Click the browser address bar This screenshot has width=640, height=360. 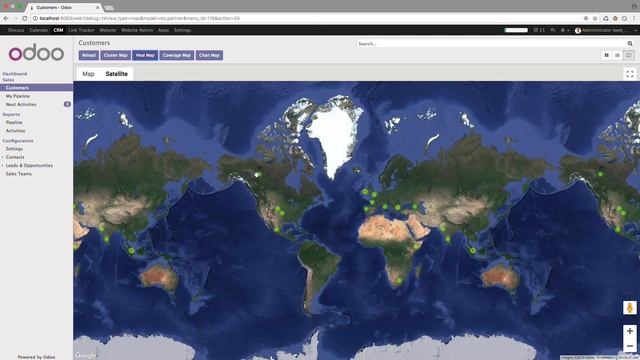[x=306, y=18]
